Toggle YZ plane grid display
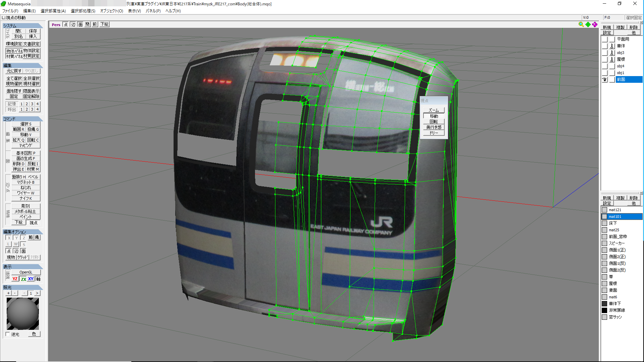Screen dimensions: 644x362 15,279
